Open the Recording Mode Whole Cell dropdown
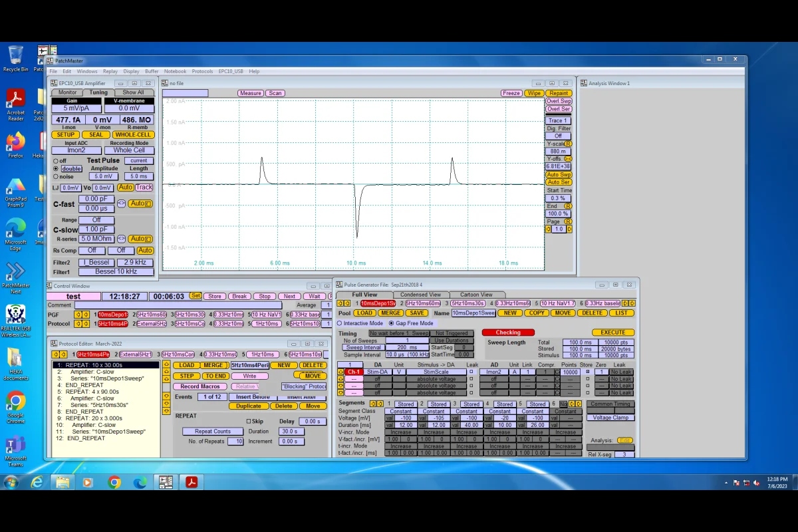 pos(129,150)
